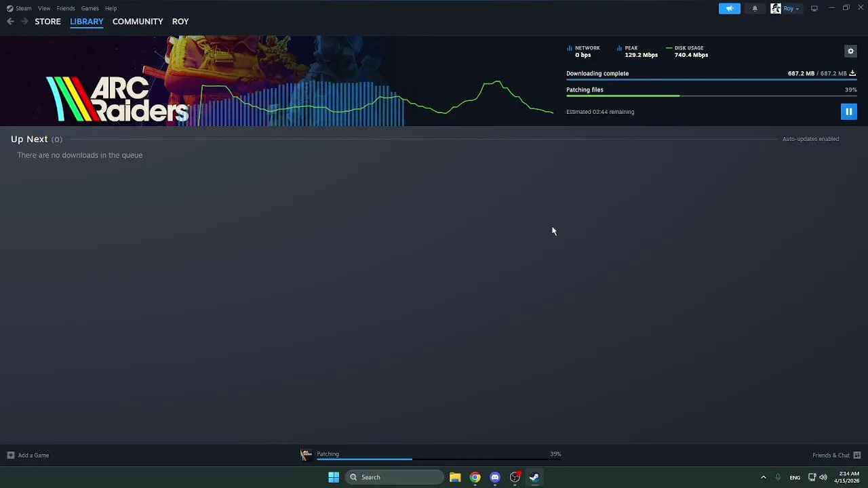
Task: Switch to Big Picture mode icon
Action: pos(814,8)
